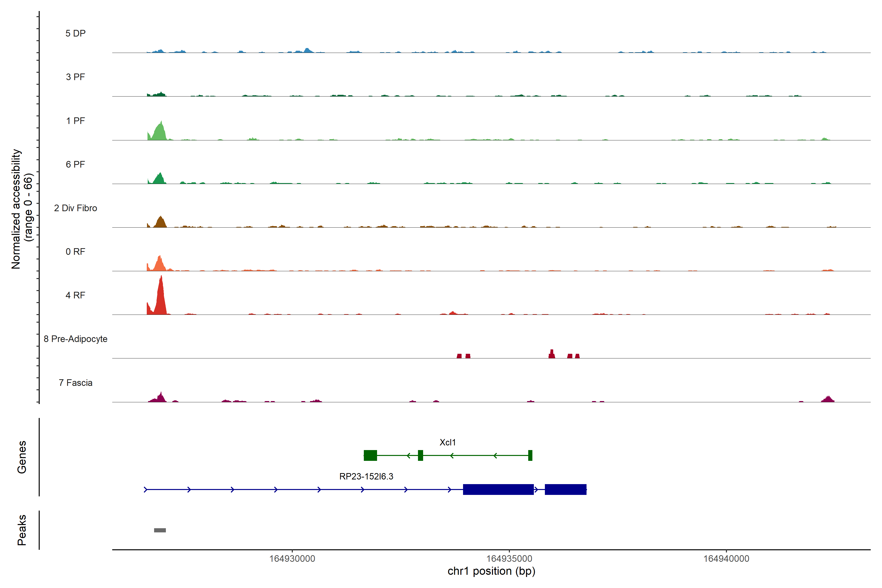The image size is (882, 588).
Task: Click the 6 PF track label
Action: (x=75, y=164)
